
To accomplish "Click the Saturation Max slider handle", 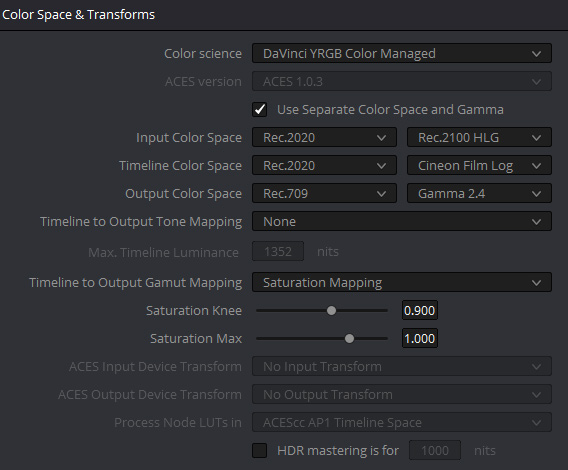I will pos(349,338).
